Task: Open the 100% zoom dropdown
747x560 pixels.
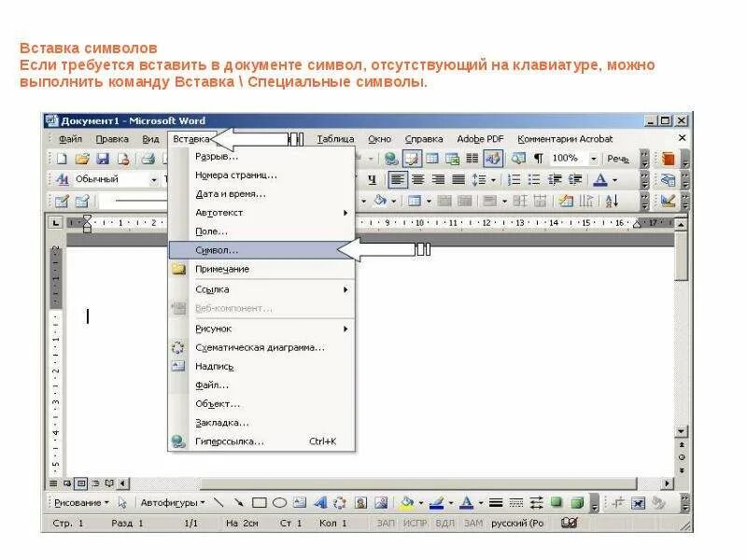Action: (594, 159)
